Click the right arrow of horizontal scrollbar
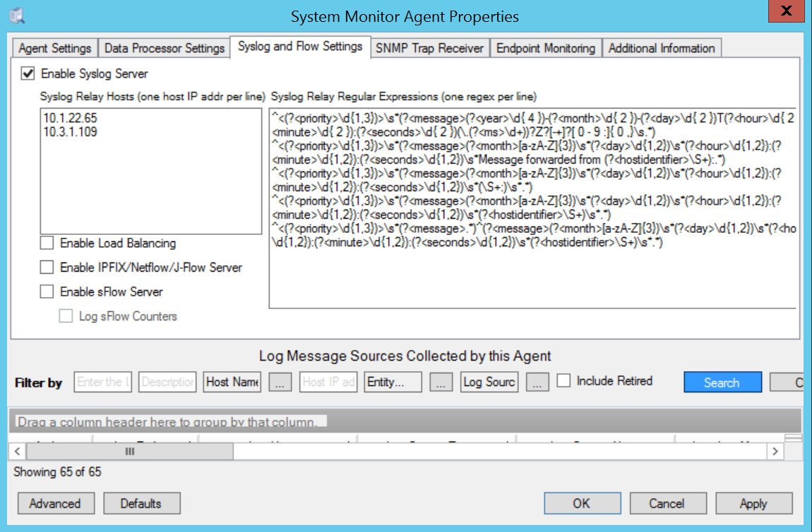The width and height of the screenshot is (812, 532). click(x=775, y=451)
